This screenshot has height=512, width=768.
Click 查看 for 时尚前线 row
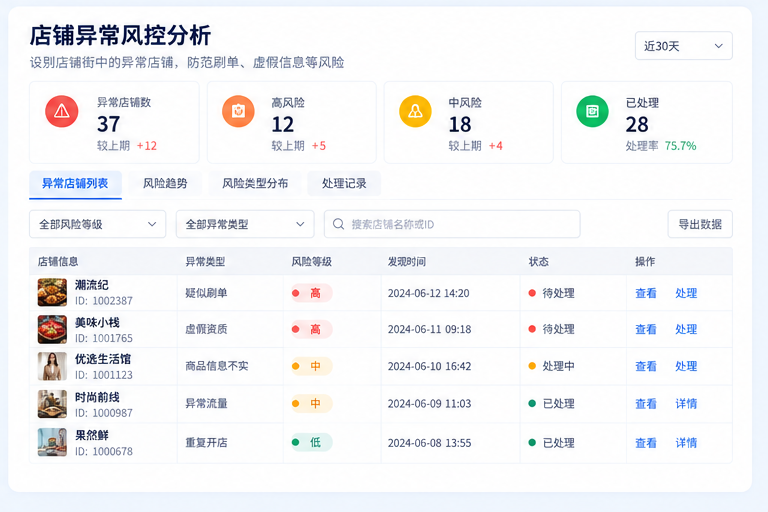[x=646, y=404]
